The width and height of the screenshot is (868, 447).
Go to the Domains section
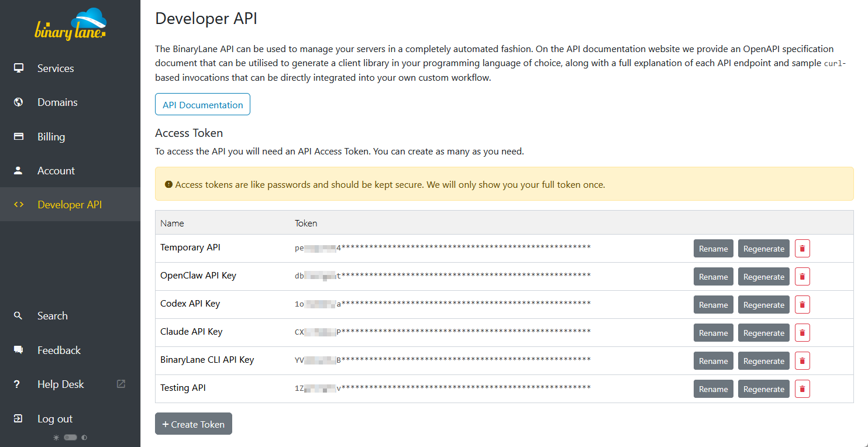pos(70,102)
